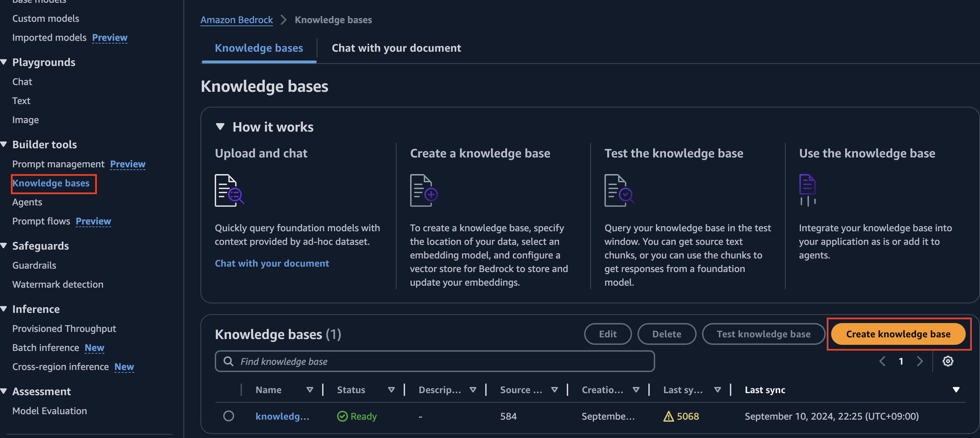Sort by the Source column arrow
This screenshot has width=980, height=438.
554,390
